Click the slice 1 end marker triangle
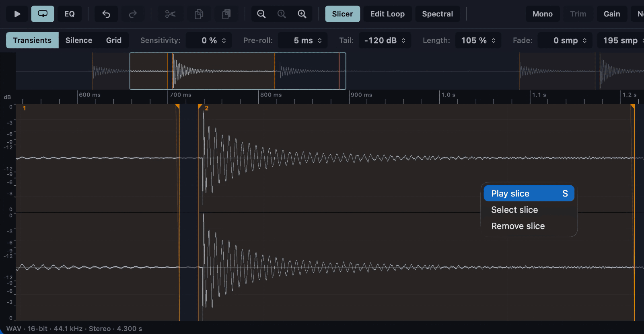Viewport: 644px width, 334px height. (177, 106)
